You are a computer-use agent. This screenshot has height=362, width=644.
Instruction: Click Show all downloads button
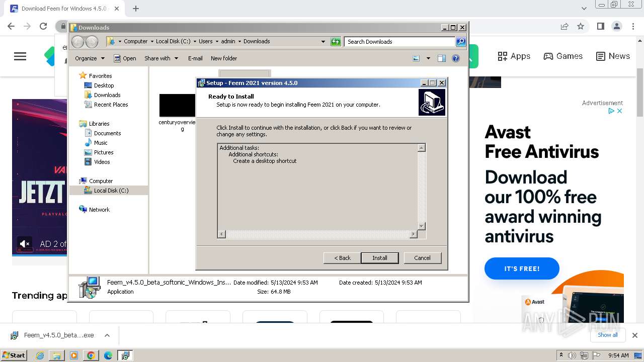pyautogui.click(x=607, y=335)
